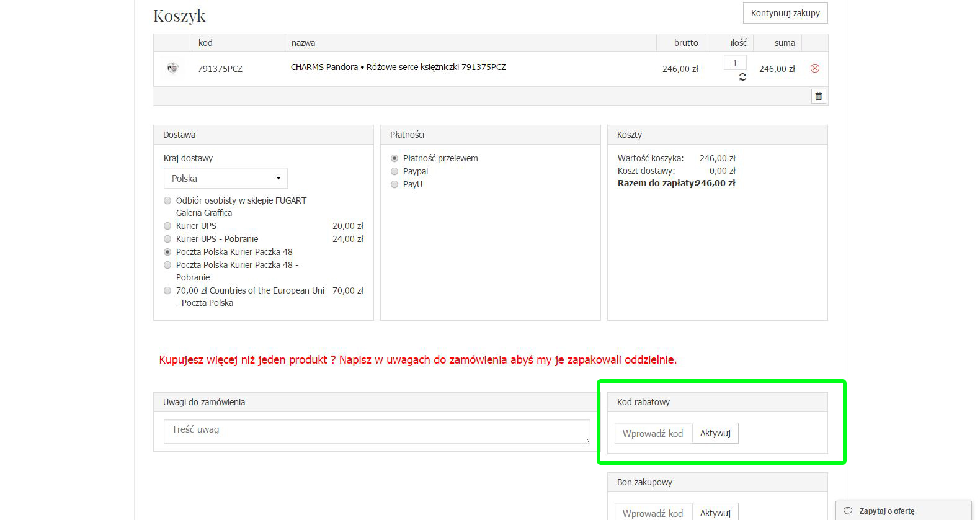The height and width of the screenshot is (520, 980).
Task: Focus the Kod rabatowy code input
Action: click(x=653, y=433)
